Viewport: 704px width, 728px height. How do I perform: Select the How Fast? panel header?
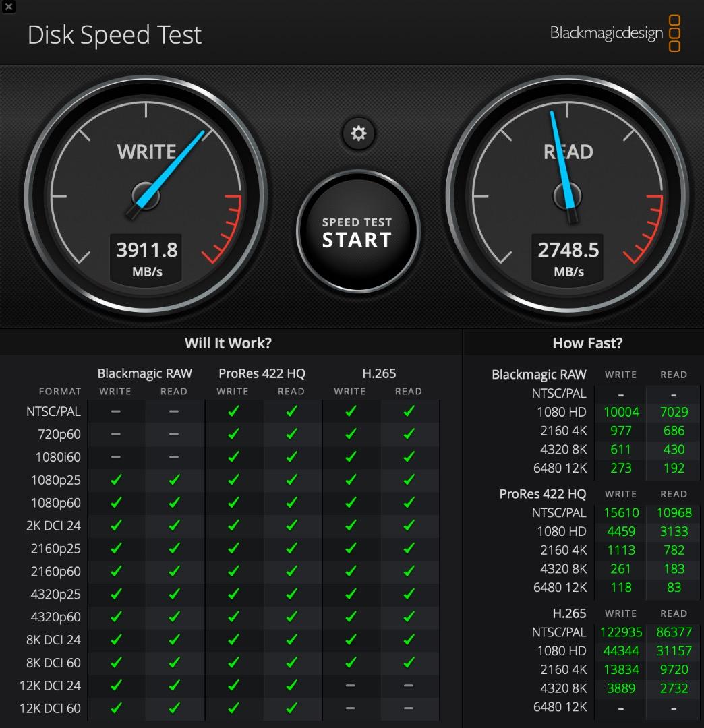click(x=587, y=343)
